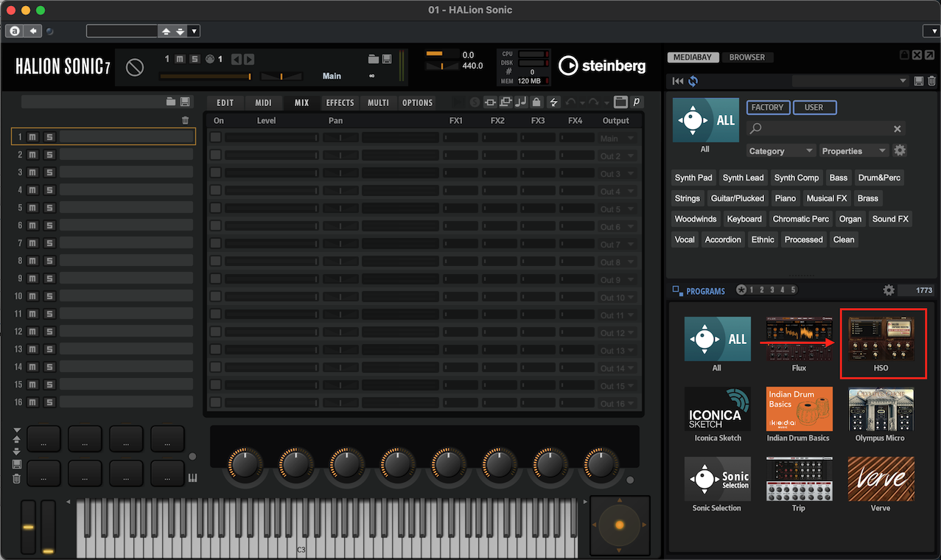
Task: Click the note icon in toolbar
Action: click(x=521, y=102)
